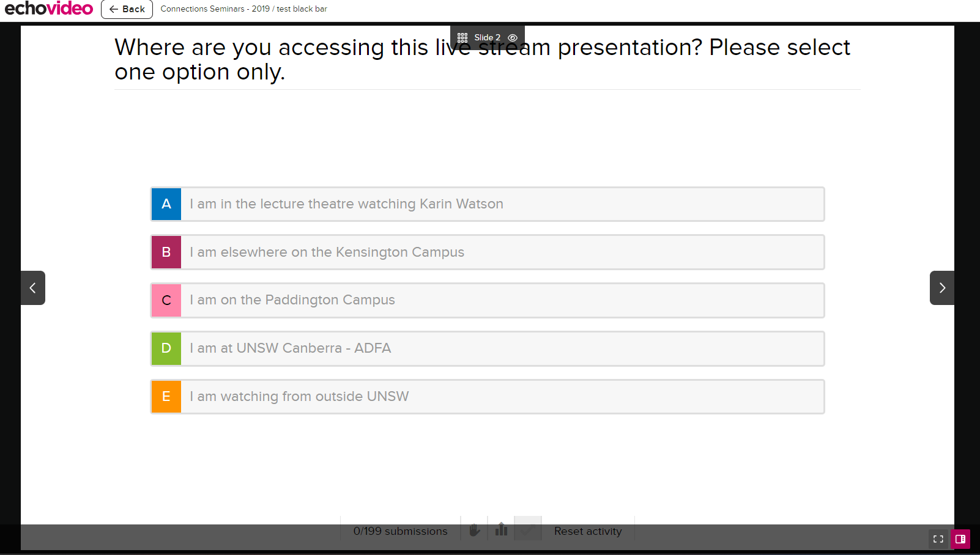Viewport: 980px width, 555px height.
Task: Open the slide grid overview icon
Action: point(462,38)
